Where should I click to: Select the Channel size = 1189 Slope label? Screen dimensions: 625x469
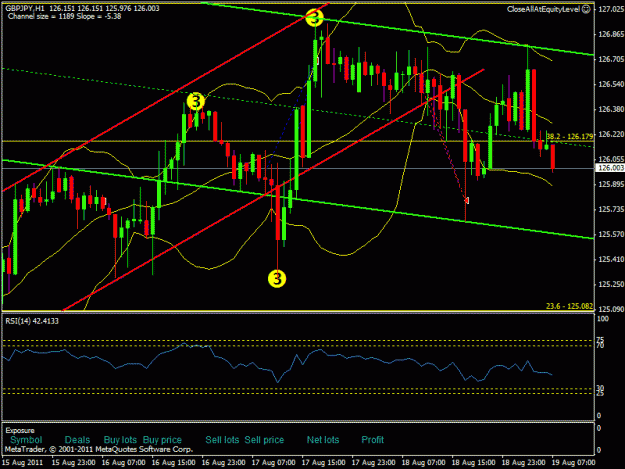pos(64,17)
